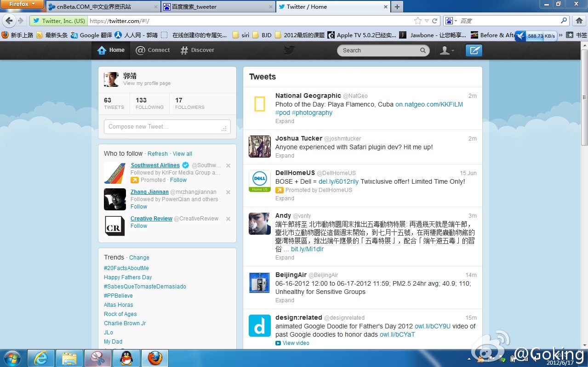
Task: Click the 133 FOLLOWING count
Action: pyautogui.click(x=149, y=103)
